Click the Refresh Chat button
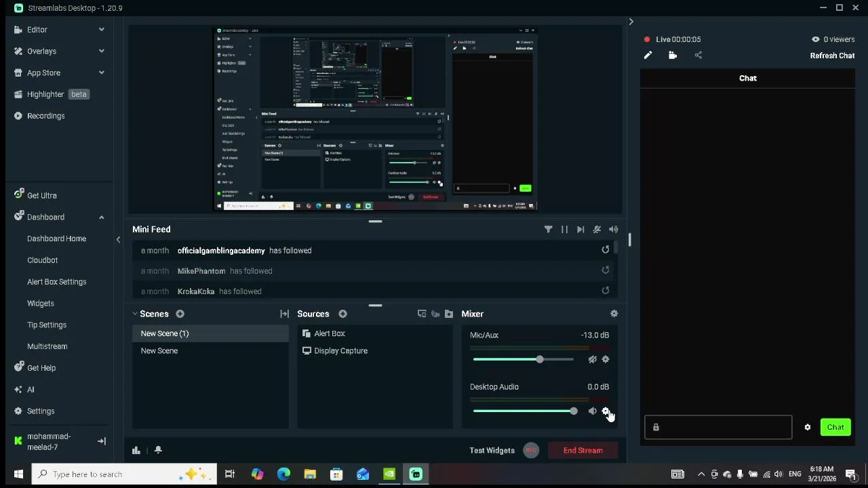The width and height of the screenshot is (868, 488). pyautogui.click(x=832, y=56)
